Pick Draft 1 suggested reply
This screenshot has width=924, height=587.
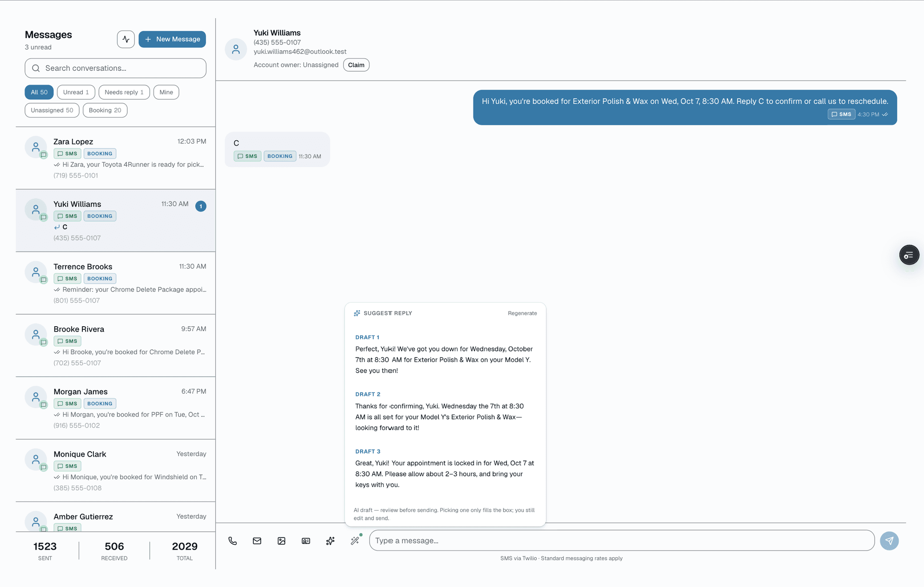pyautogui.click(x=445, y=354)
